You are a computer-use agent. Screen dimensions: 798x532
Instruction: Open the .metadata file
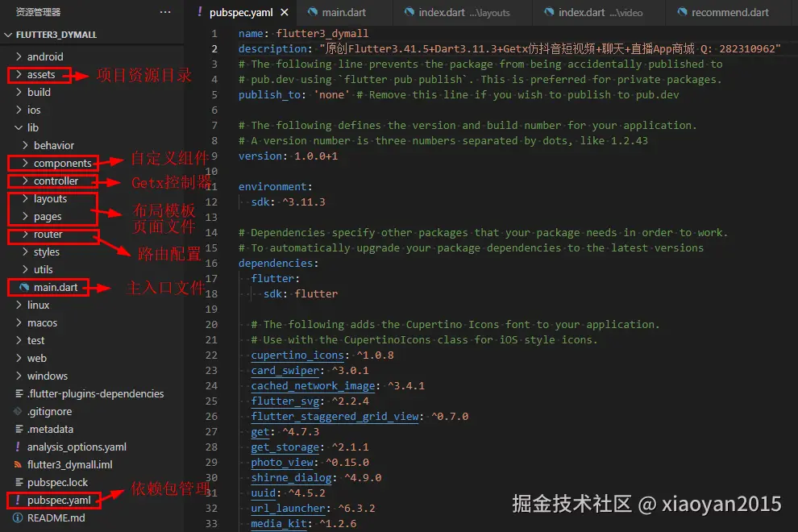[51, 429]
